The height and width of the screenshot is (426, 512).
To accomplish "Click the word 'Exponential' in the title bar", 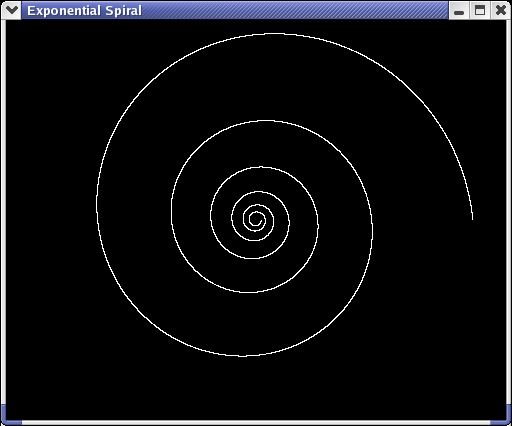I will [64, 11].
